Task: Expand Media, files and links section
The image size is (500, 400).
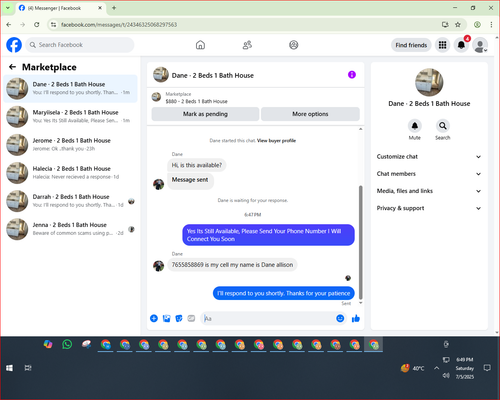Action: point(429,191)
